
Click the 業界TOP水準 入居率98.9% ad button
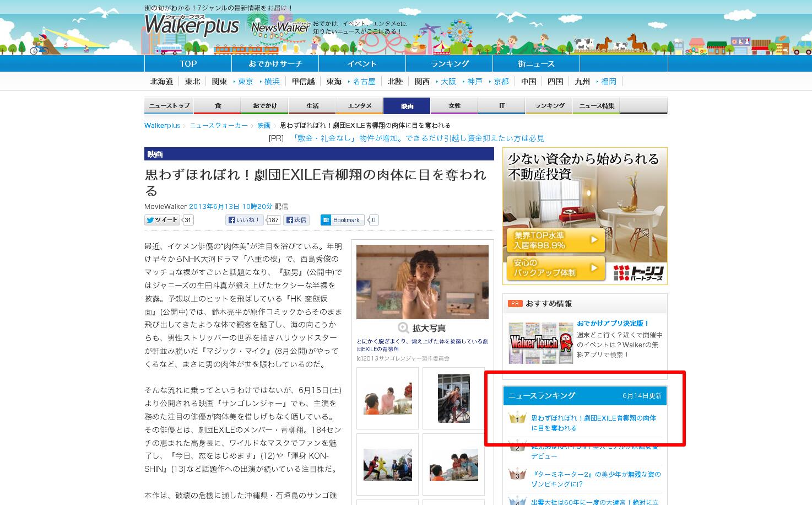tap(555, 240)
